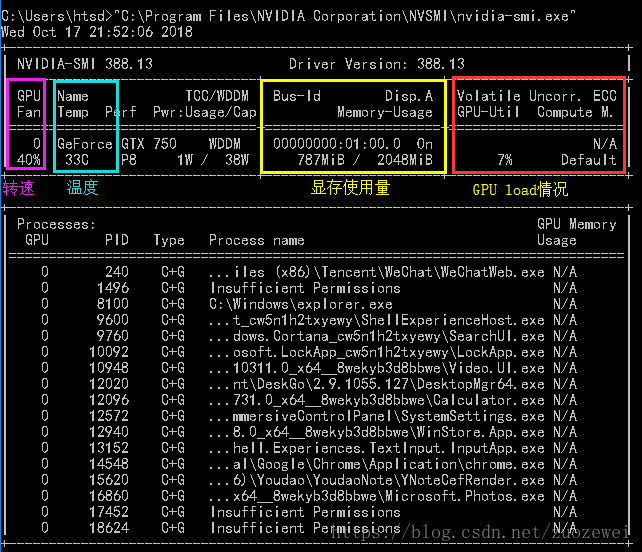642x552 pixels.
Task: Click the Driver Version: 388.13 text
Action: [x=377, y=64]
